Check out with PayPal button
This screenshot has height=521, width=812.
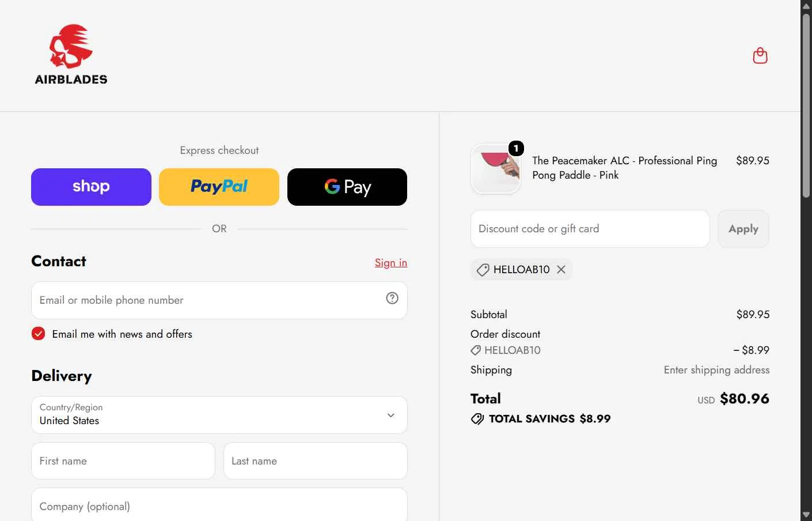tap(219, 187)
